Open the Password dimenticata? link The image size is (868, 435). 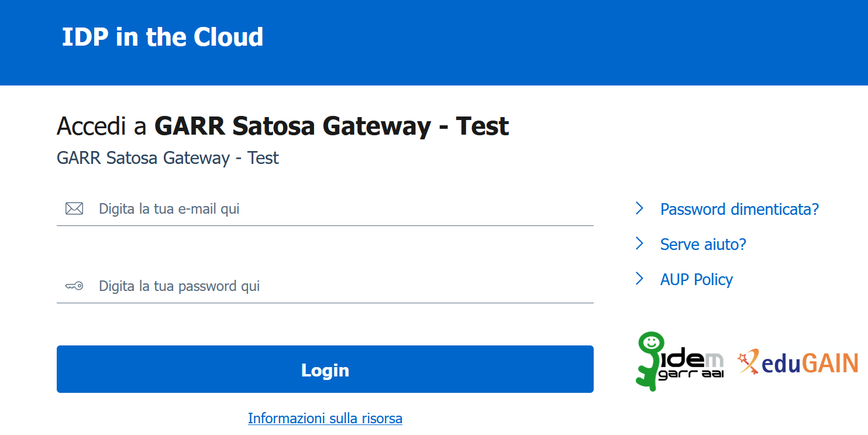tap(739, 209)
